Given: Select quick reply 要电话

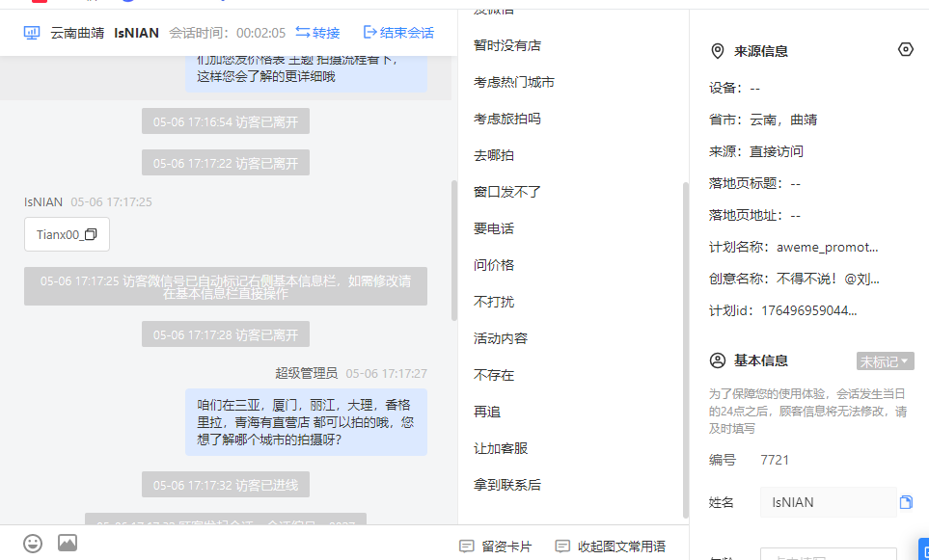Looking at the screenshot, I should pos(494,228).
